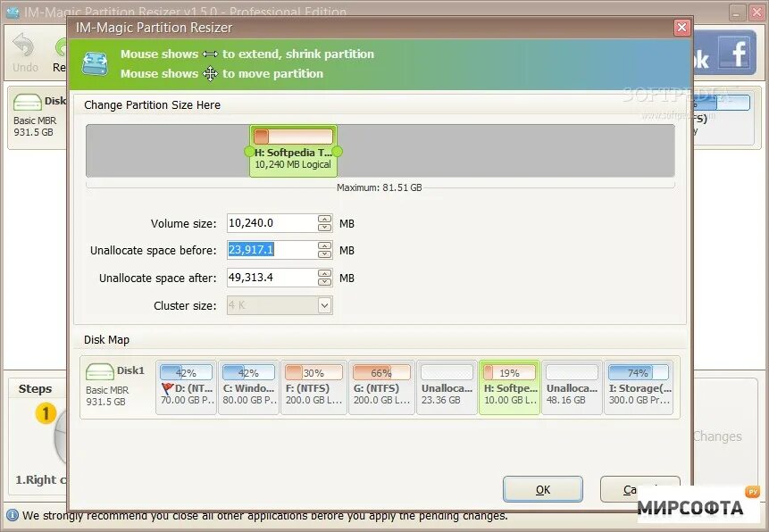Viewport: 769px width, 532px height.
Task: Click the Unallocate space after field
Action: (272, 278)
